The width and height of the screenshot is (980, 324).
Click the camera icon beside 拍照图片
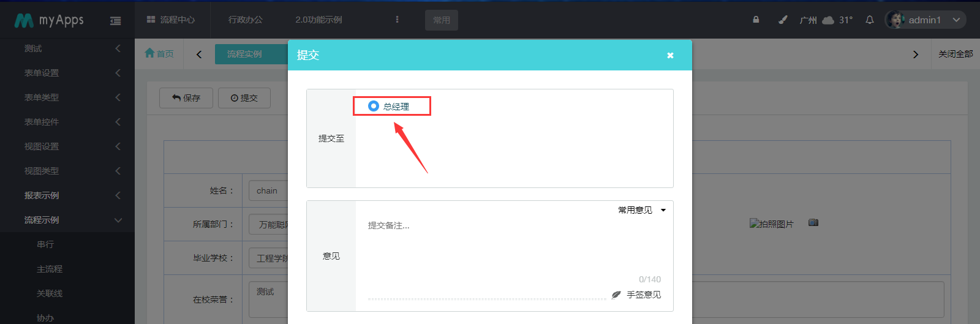tap(813, 222)
